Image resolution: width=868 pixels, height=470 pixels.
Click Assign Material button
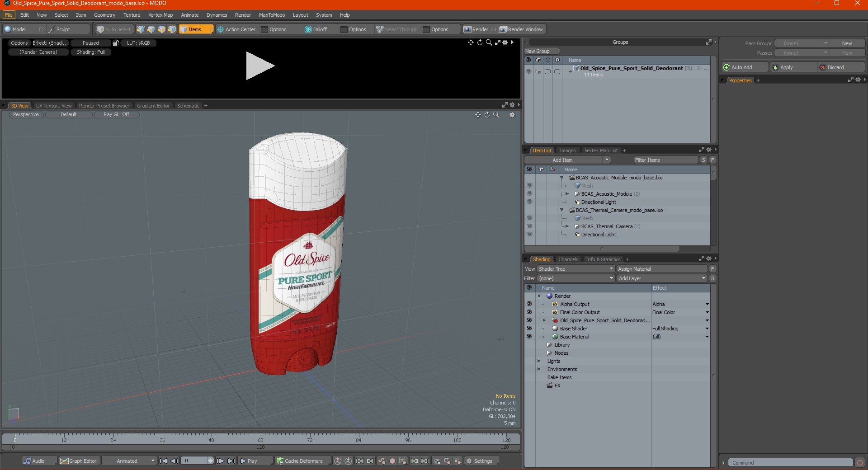click(662, 269)
